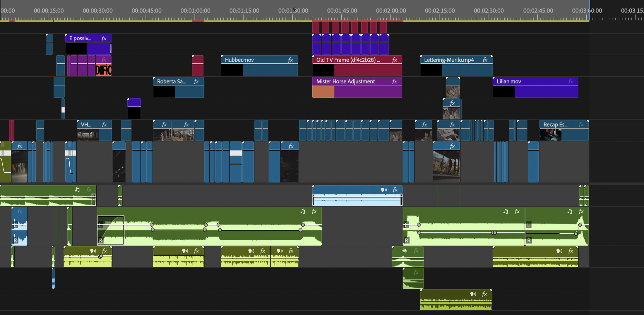This screenshot has width=644, height=315.
Task: Select the Mister Horse Adjustment layer name
Action: coord(345,82)
